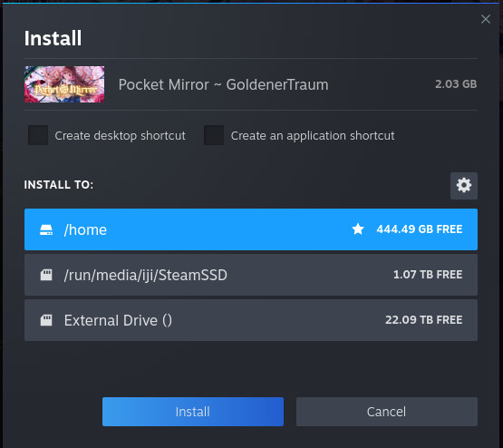The image size is (503, 448).
Task: Select External Drive () as install location
Action: pos(251,320)
